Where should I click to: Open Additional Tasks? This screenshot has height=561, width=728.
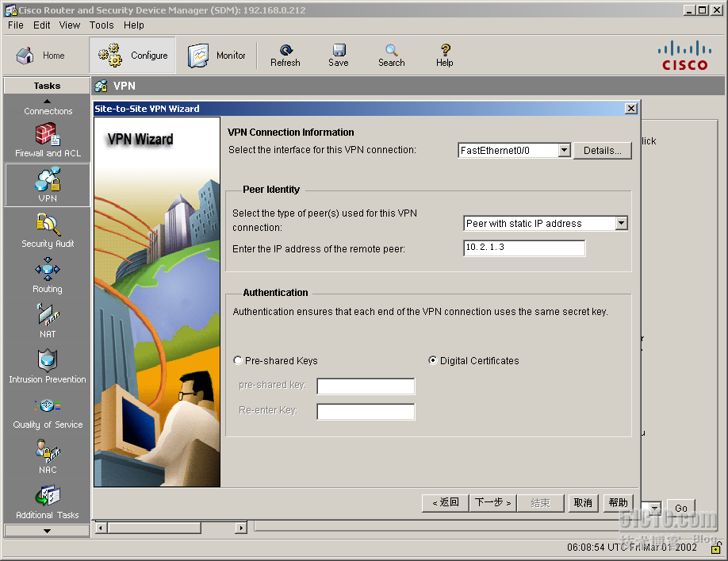[48, 502]
